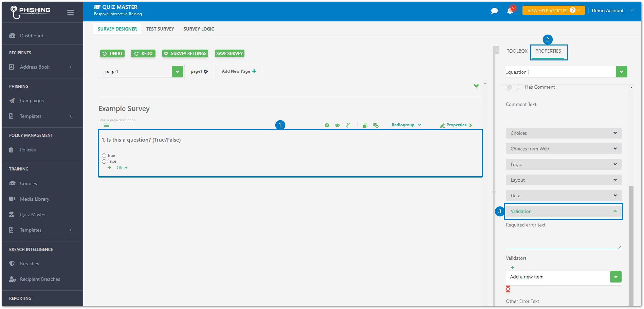Open Breaches page
Image resolution: width=644 pixels, height=309 pixels.
pyautogui.click(x=29, y=263)
